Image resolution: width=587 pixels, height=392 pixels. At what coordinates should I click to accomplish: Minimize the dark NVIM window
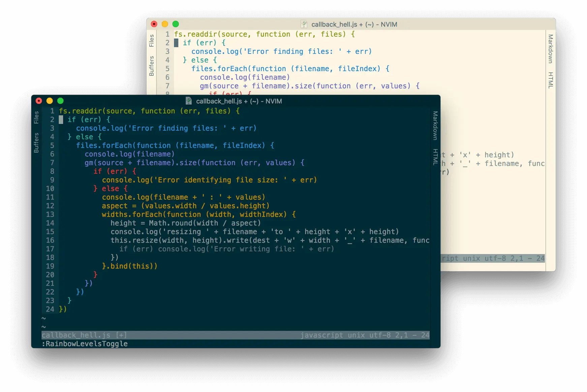(50, 101)
